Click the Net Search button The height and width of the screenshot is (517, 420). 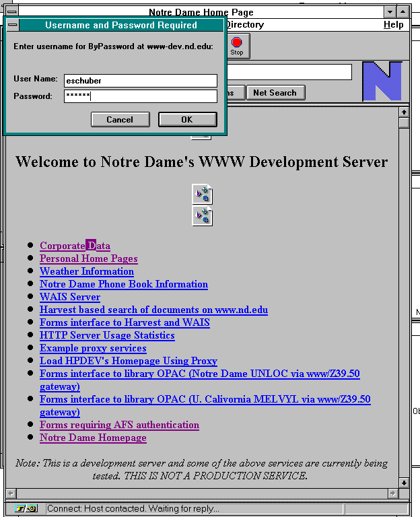point(275,93)
